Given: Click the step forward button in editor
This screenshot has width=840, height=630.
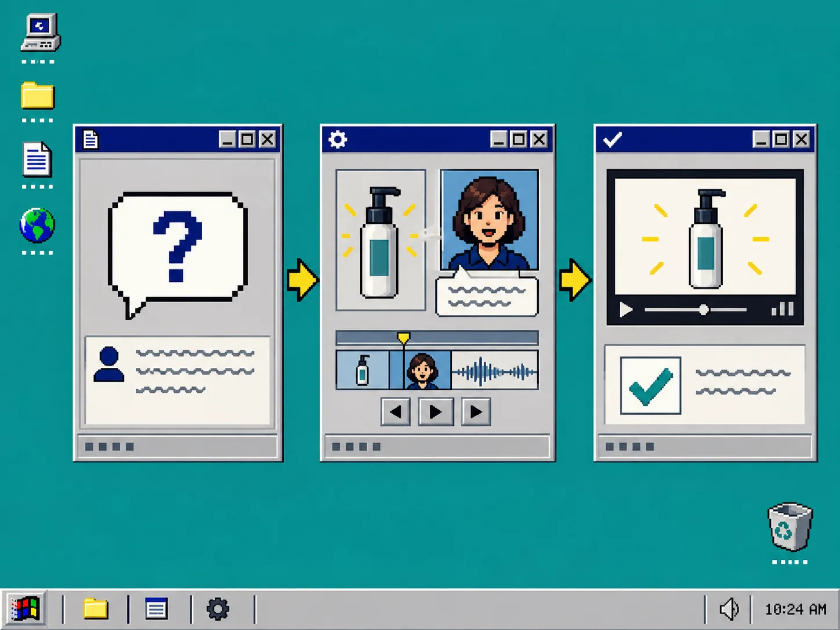Looking at the screenshot, I should (476, 412).
